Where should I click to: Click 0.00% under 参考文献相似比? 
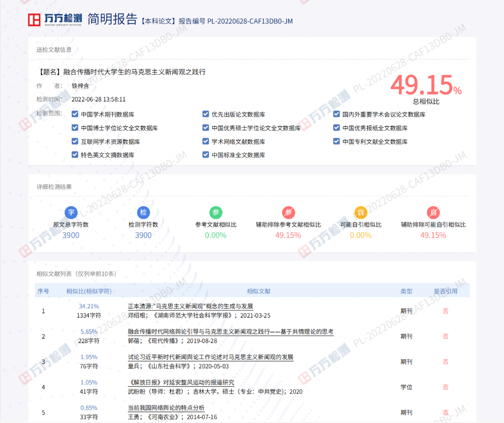click(216, 235)
